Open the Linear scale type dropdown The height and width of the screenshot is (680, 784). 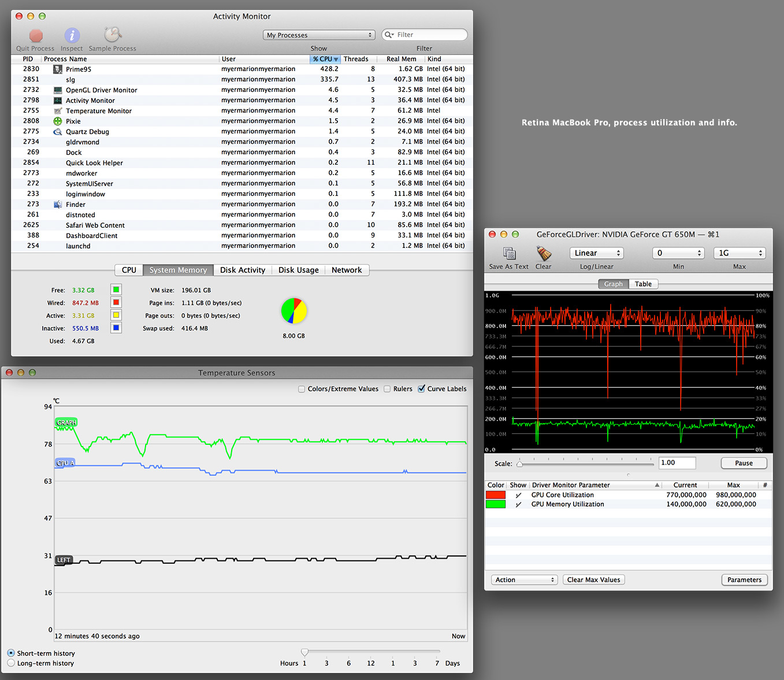point(596,253)
